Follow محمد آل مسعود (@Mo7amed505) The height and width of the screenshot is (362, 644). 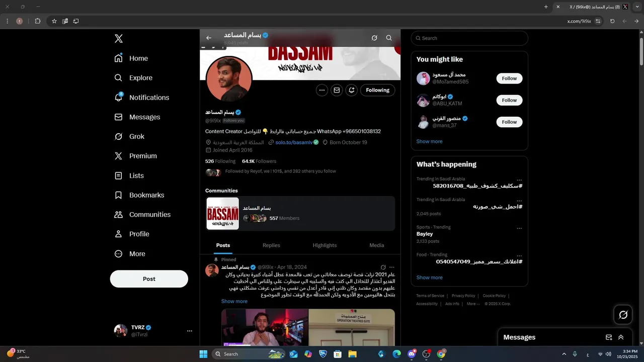[509, 78]
